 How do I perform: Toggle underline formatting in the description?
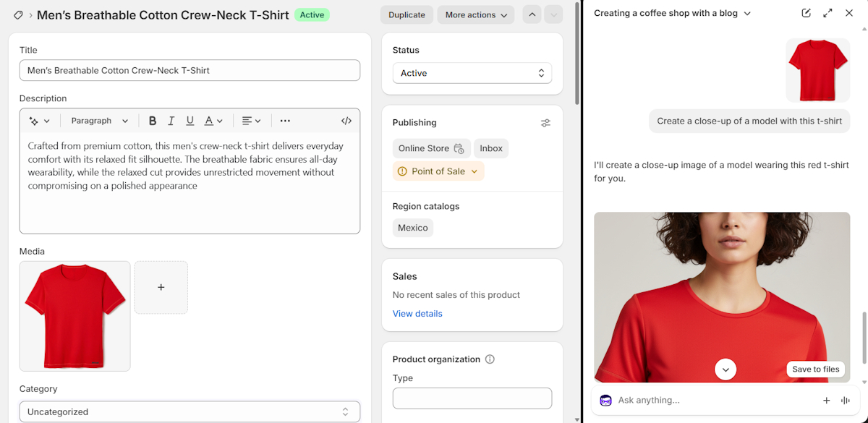pos(190,120)
